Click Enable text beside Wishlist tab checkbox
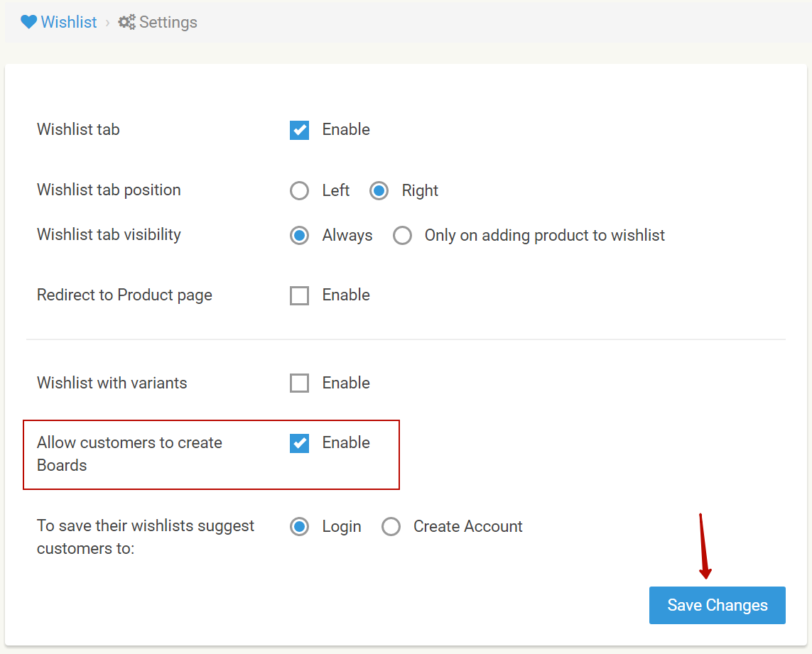The image size is (812, 654). (x=346, y=129)
